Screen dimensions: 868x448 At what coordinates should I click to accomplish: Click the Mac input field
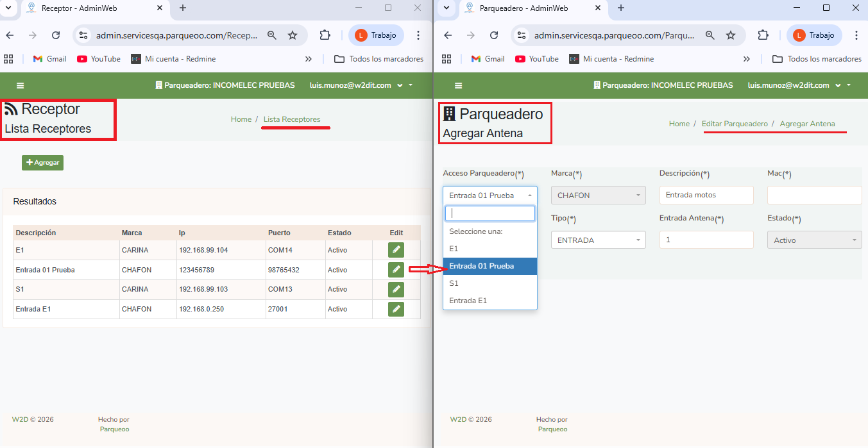pos(813,195)
